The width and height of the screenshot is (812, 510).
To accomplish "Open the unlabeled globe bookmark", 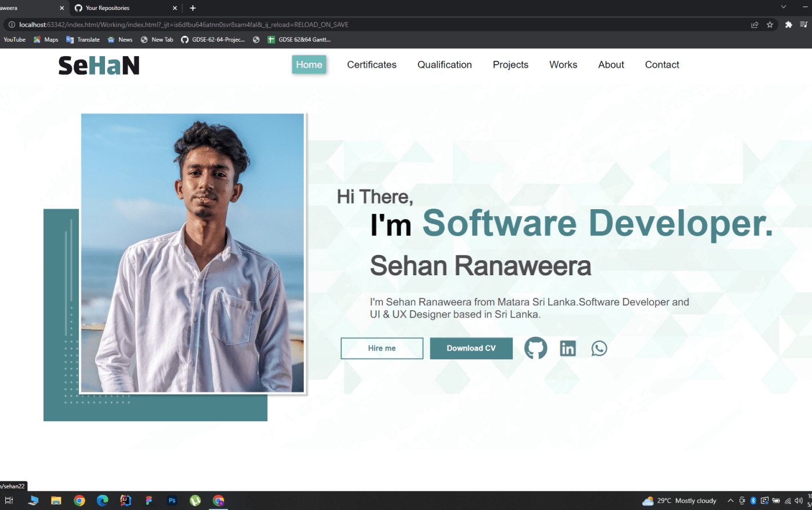I will click(x=256, y=40).
